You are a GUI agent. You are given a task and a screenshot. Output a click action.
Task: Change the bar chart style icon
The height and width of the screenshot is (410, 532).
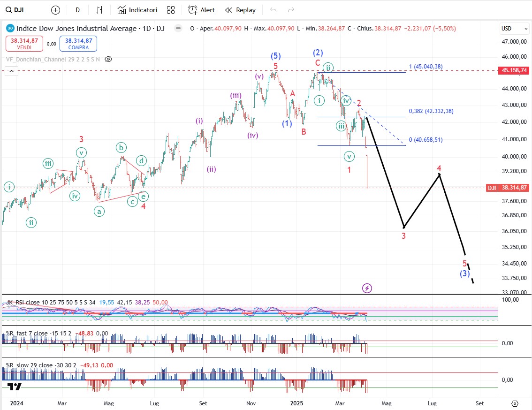pyautogui.click(x=99, y=10)
